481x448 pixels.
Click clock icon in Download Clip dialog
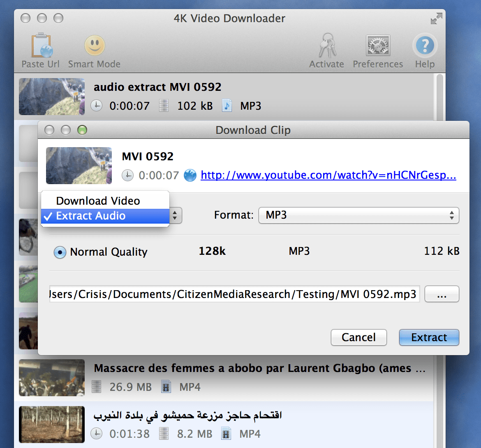(x=127, y=176)
